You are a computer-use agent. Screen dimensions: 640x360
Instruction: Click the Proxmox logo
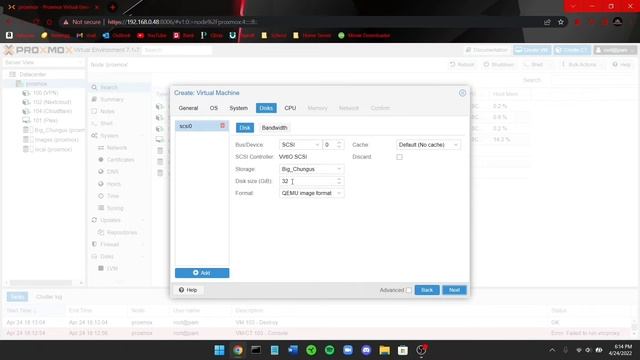click(38, 50)
